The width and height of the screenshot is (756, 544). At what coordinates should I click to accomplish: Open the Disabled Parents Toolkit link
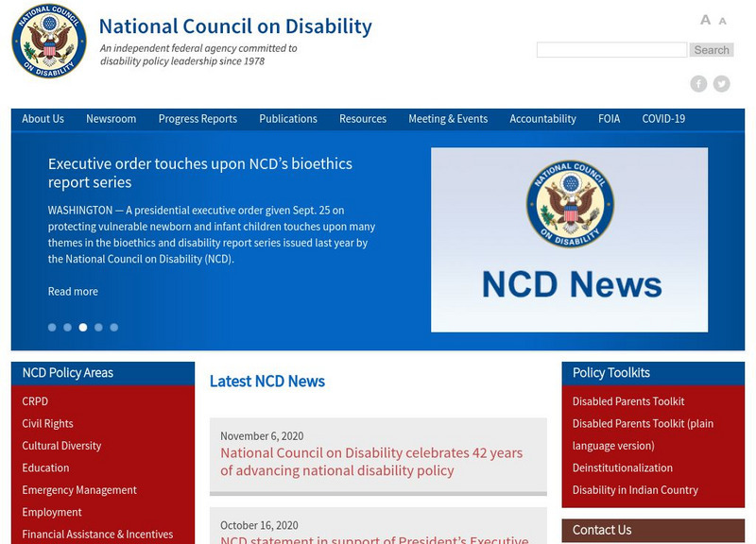[x=628, y=401]
